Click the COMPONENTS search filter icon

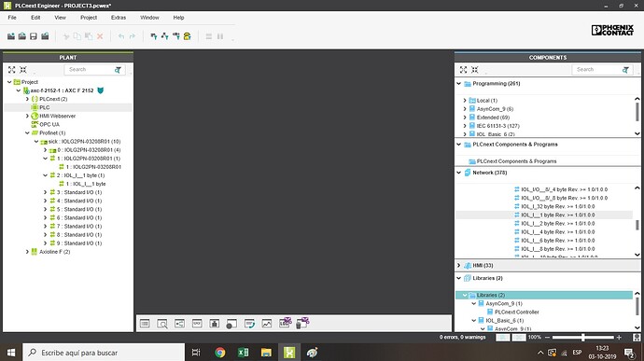click(x=625, y=70)
